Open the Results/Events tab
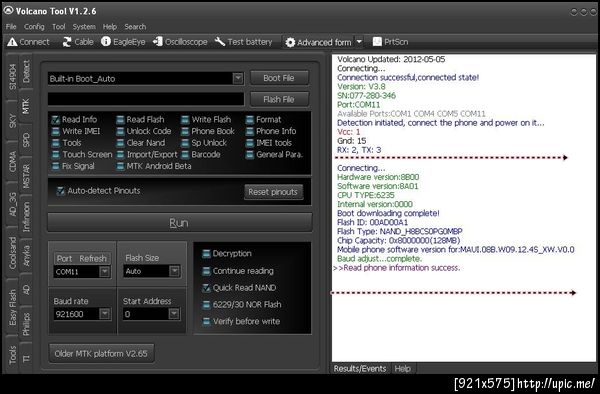600x394 pixels. click(359, 369)
